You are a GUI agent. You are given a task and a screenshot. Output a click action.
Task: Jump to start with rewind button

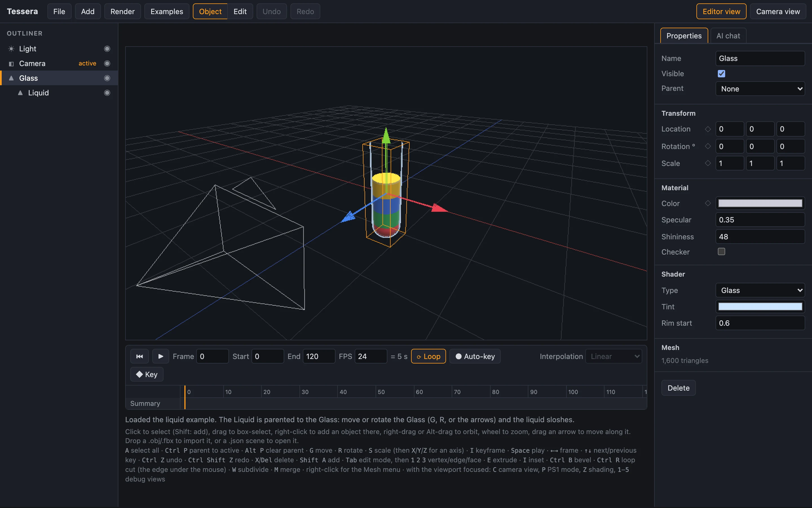click(140, 356)
